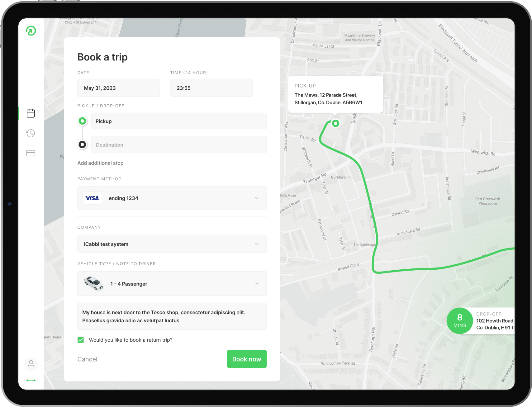
Task: Open the user profile avatar icon
Action: click(x=31, y=364)
